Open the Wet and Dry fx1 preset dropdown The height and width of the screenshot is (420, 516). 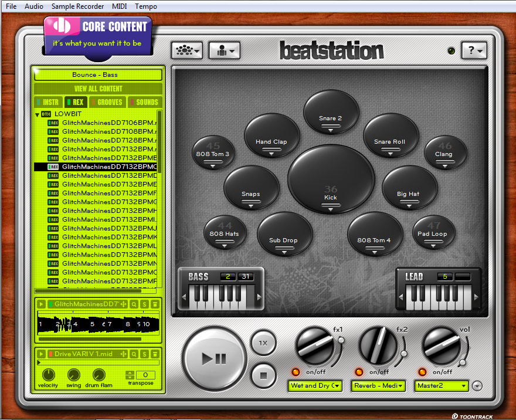(x=315, y=386)
